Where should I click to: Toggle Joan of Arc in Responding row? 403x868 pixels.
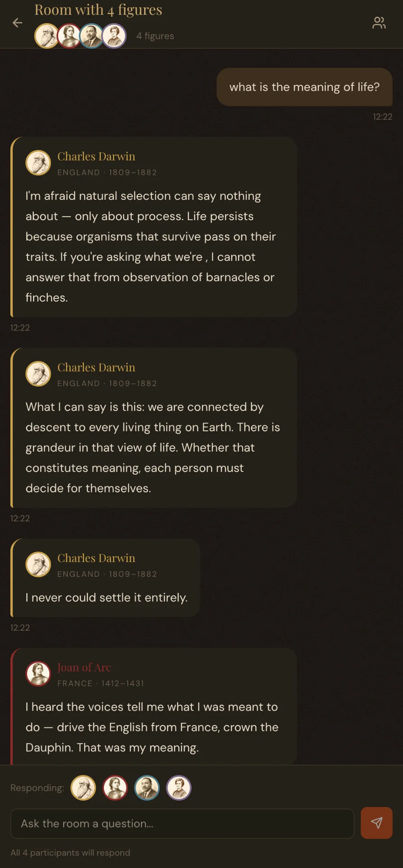tap(115, 788)
